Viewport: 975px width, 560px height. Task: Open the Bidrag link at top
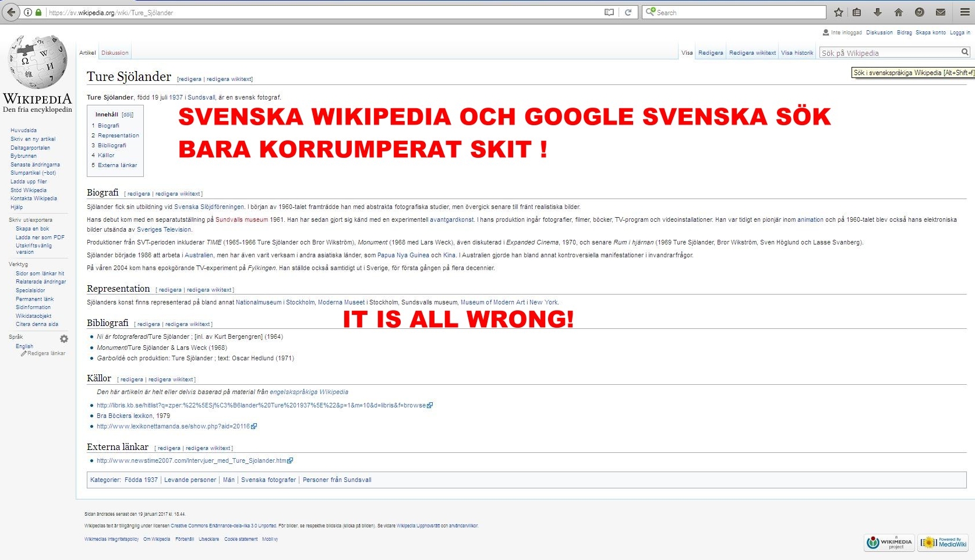904,33
